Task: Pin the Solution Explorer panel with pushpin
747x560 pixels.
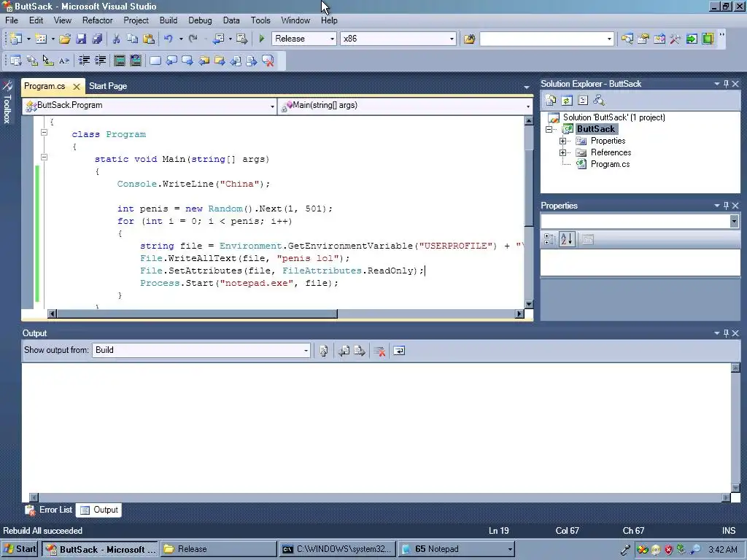Action: (726, 84)
